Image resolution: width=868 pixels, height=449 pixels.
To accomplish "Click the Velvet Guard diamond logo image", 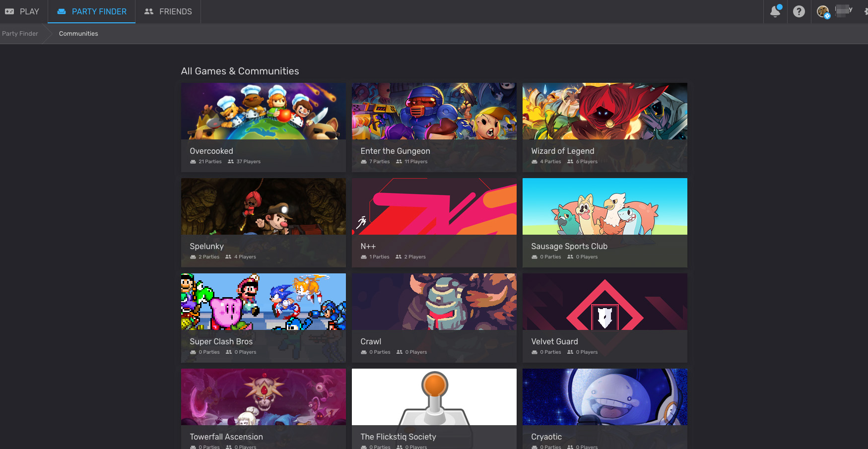I will tap(605, 302).
